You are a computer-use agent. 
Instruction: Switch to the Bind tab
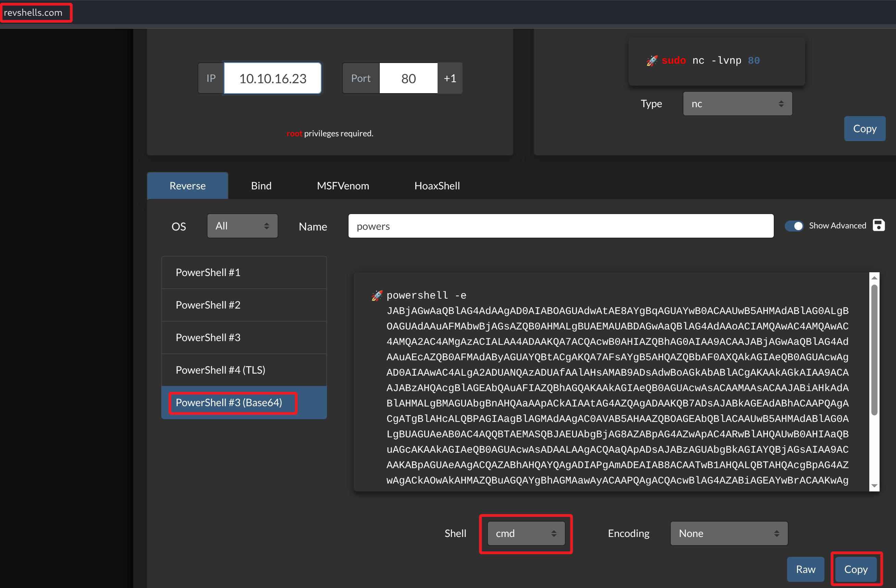(261, 186)
